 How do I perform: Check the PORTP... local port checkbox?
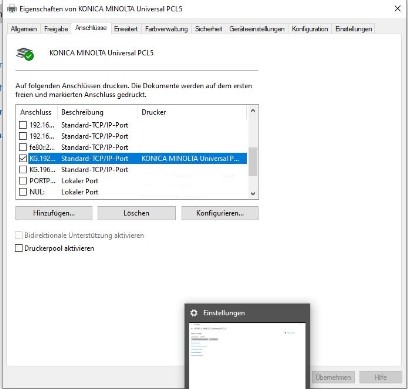click(x=23, y=181)
